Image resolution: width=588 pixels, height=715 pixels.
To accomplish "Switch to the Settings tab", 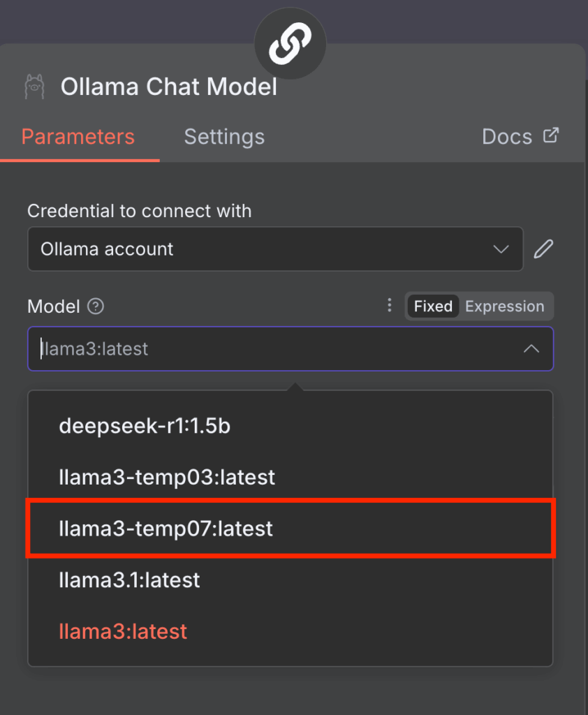I will [224, 137].
